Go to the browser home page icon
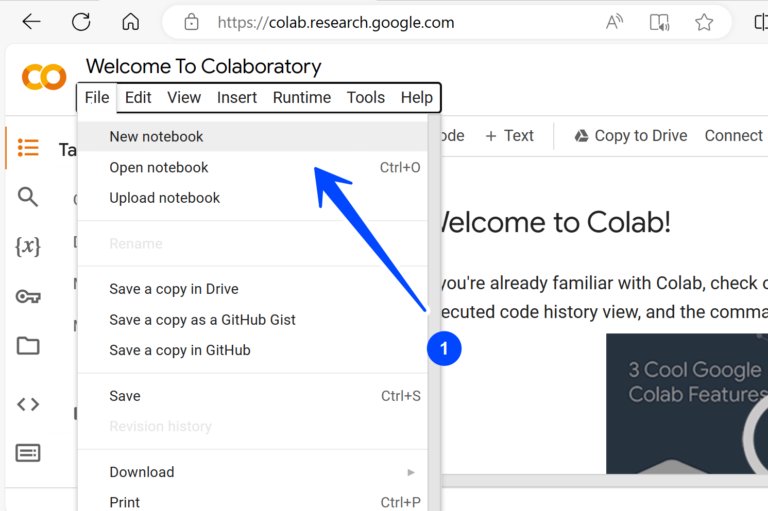The width and height of the screenshot is (768, 511). [x=130, y=22]
